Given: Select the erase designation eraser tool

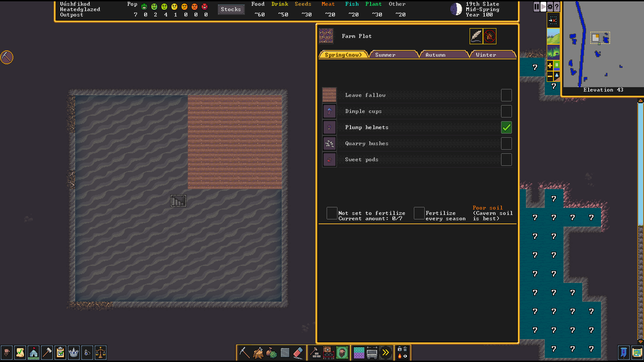Looking at the screenshot, I should (298, 353).
